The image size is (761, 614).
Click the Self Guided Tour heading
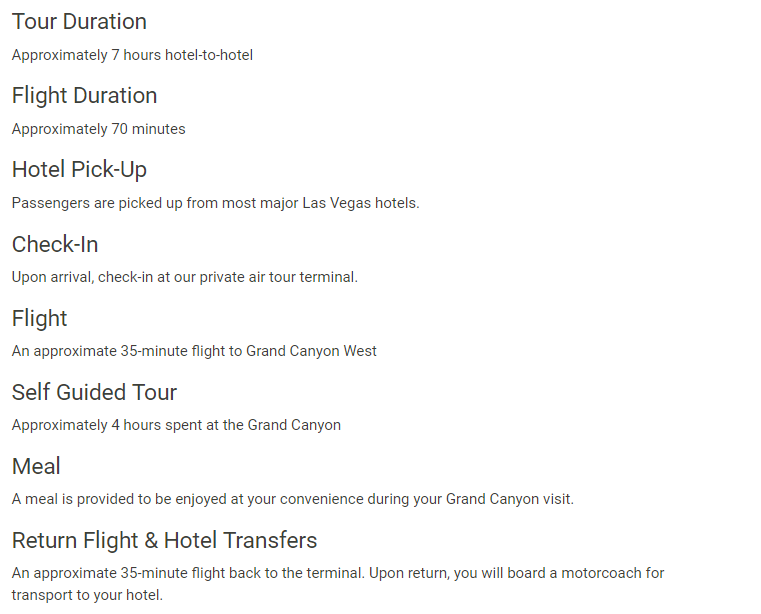[94, 392]
